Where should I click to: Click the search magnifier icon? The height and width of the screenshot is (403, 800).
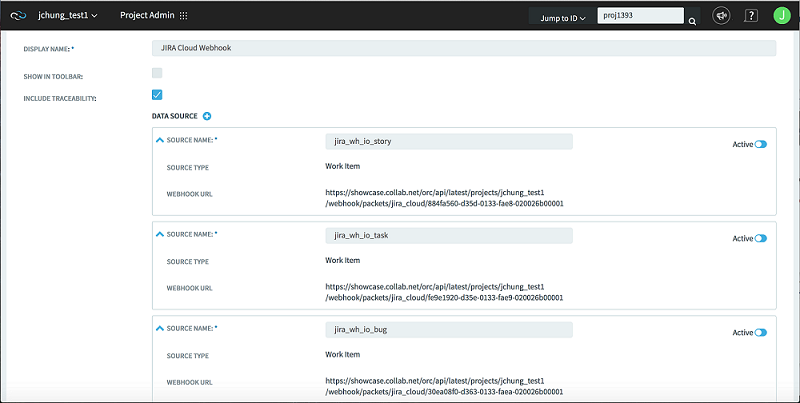coord(692,21)
